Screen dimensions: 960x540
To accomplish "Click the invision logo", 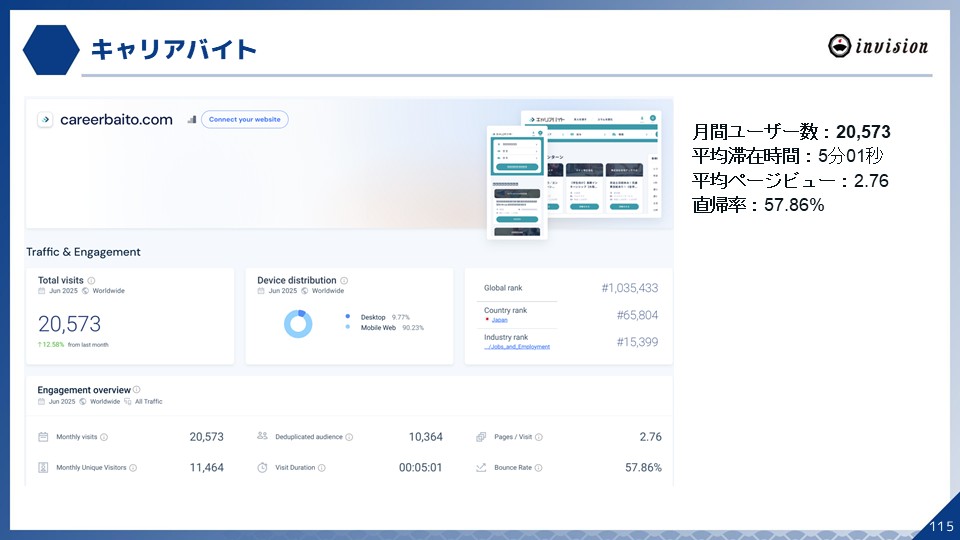I will 878,46.
